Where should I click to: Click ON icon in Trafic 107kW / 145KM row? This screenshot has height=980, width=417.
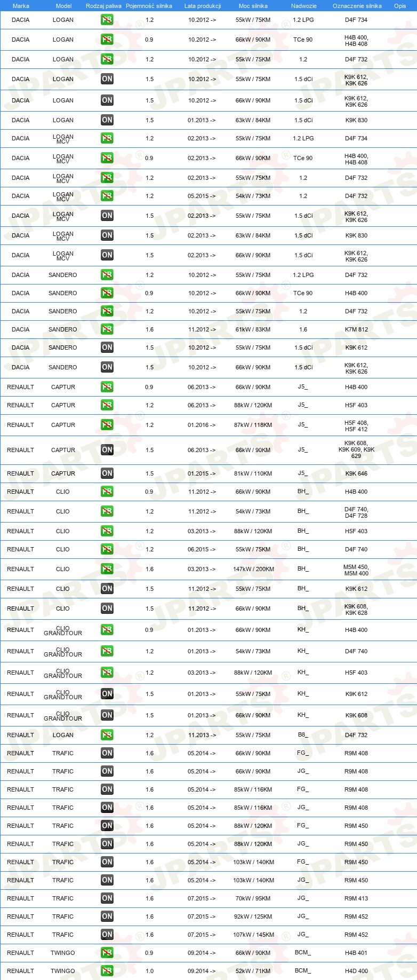click(x=107, y=935)
